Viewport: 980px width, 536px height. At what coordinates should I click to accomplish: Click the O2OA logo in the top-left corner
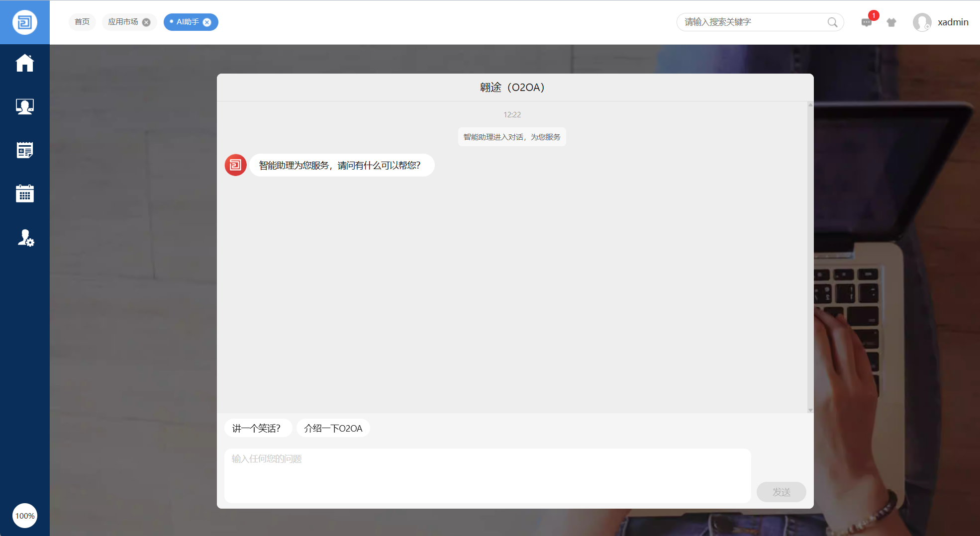pos(24,22)
